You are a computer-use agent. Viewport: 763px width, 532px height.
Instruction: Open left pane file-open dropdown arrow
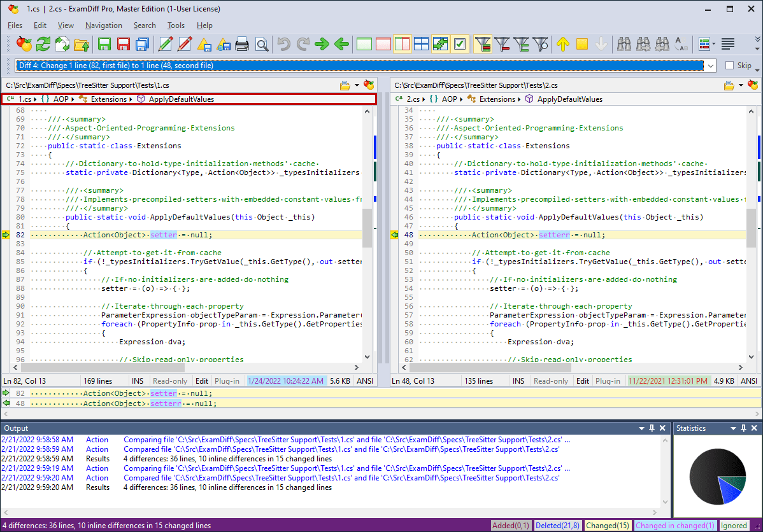(357, 85)
